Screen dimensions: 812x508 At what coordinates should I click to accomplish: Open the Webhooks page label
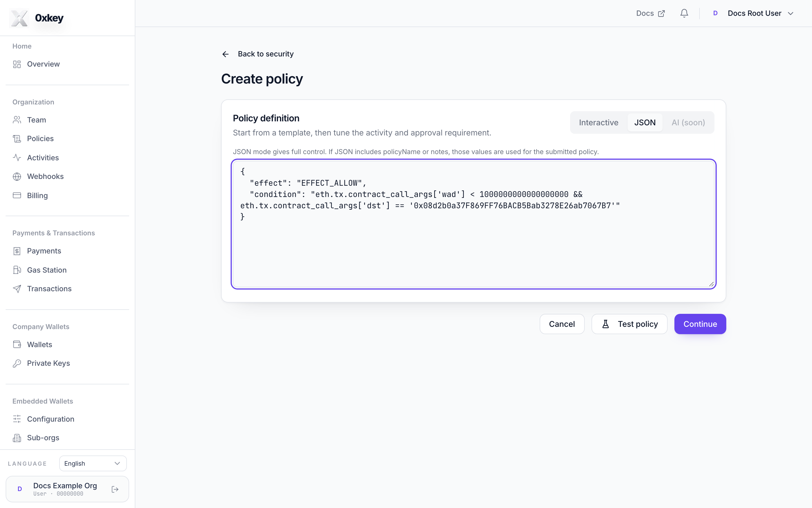pos(45,176)
